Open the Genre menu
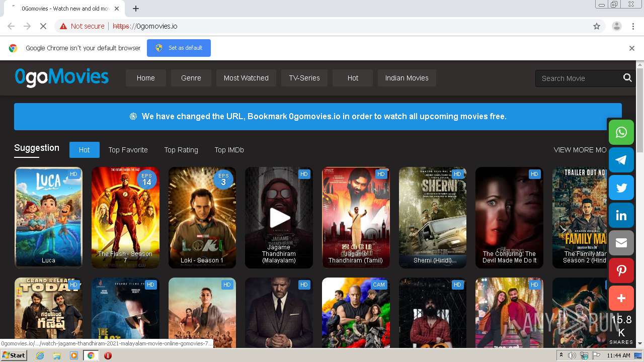This screenshot has height=362, width=644. (x=191, y=78)
